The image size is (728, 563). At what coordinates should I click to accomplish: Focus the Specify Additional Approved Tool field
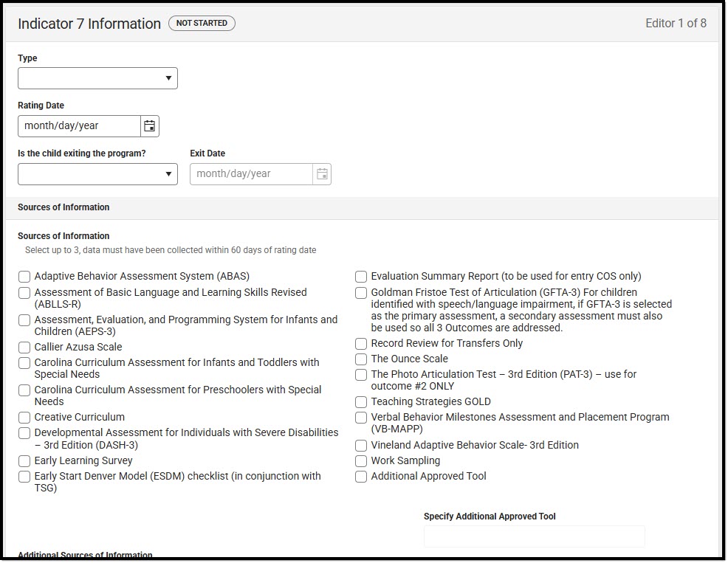tap(534, 536)
